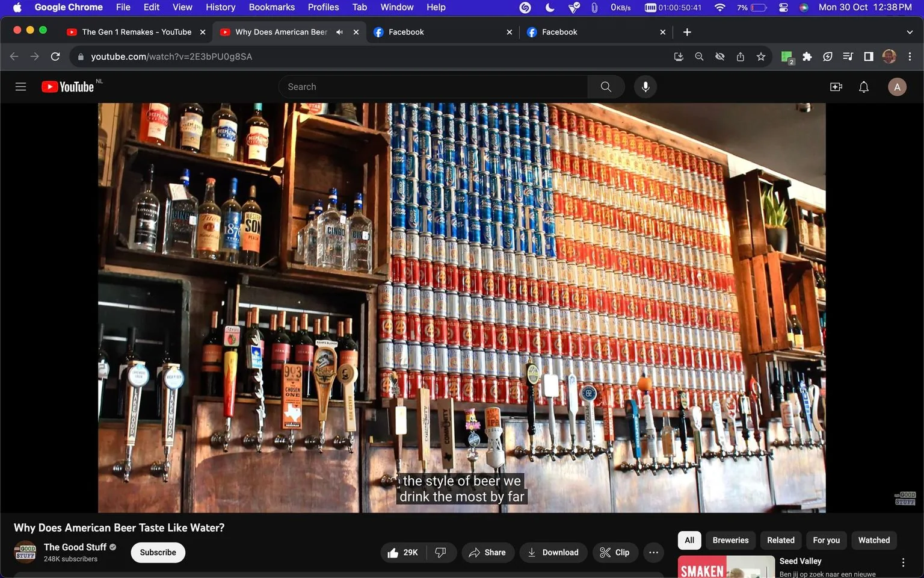Share this page via address bar icon

(741, 57)
